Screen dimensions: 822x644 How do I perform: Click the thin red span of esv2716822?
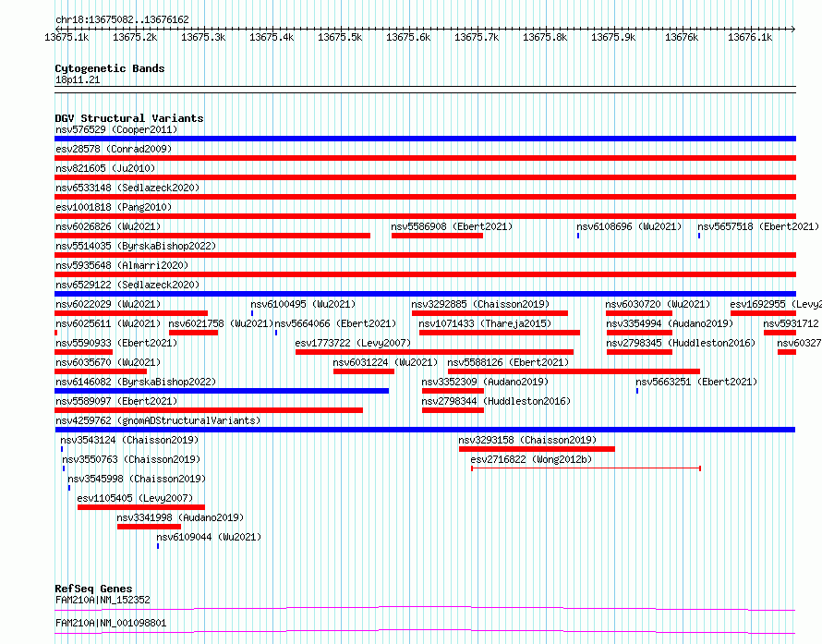586,468
